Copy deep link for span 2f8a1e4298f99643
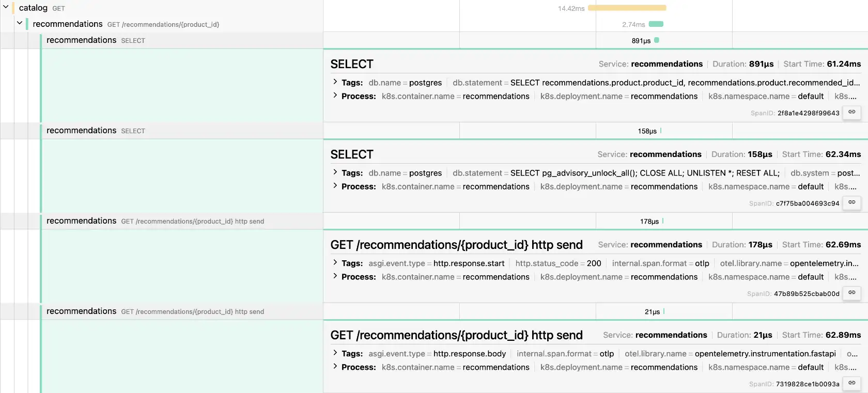This screenshot has height=393, width=868. click(x=851, y=112)
